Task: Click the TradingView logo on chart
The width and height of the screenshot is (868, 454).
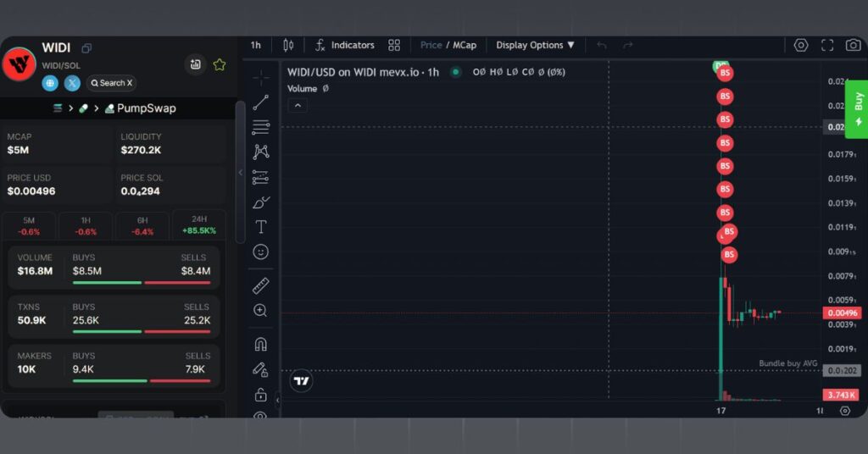Action: pyautogui.click(x=302, y=381)
